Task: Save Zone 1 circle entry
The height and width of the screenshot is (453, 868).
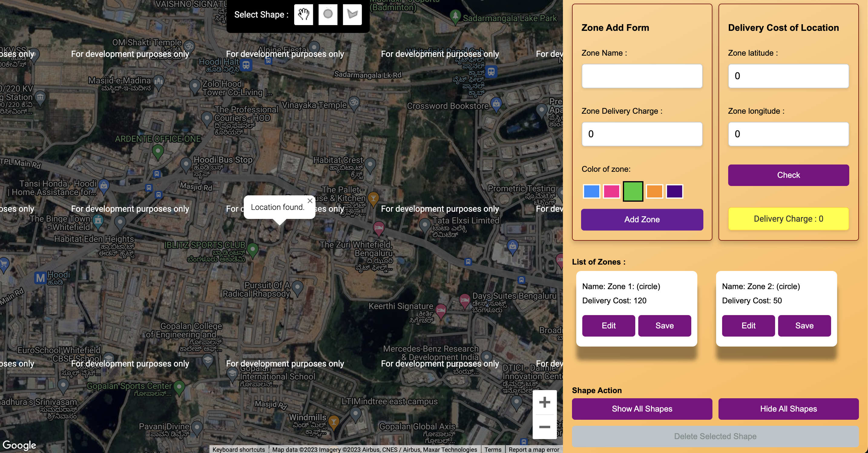Action: point(665,326)
